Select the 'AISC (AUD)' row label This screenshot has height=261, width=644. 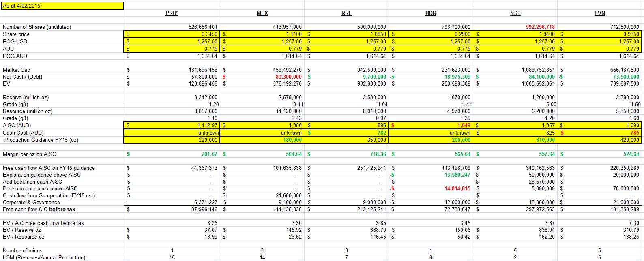pos(17,126)
